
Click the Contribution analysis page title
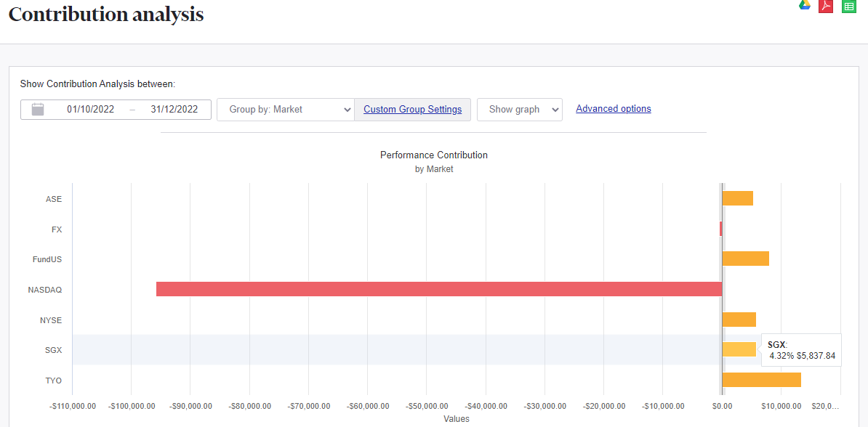105,14
